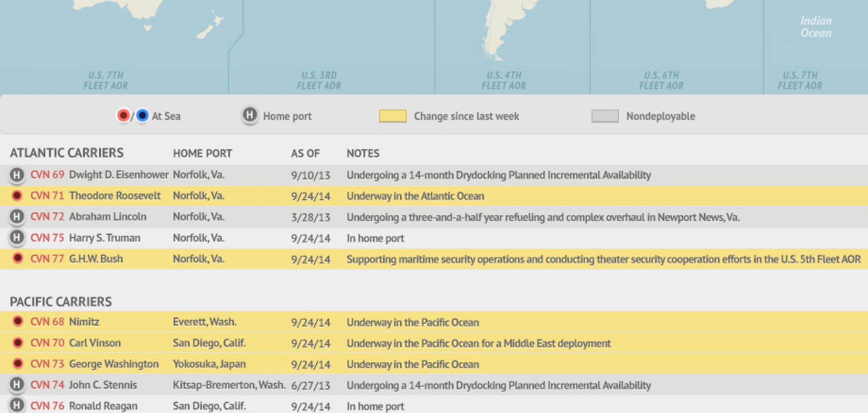Click the ship name Nimitz

pyautogui.click(x=84, y=322)
